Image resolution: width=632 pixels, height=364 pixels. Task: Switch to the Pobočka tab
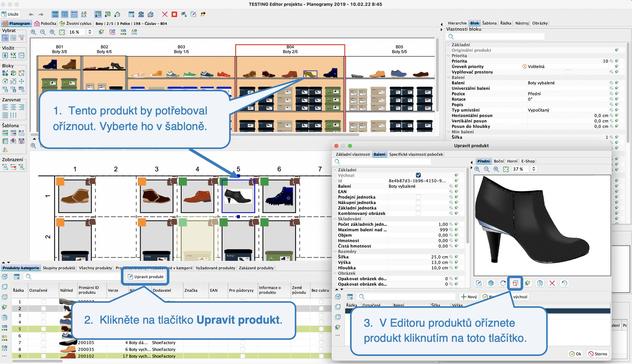coord(45,23)
